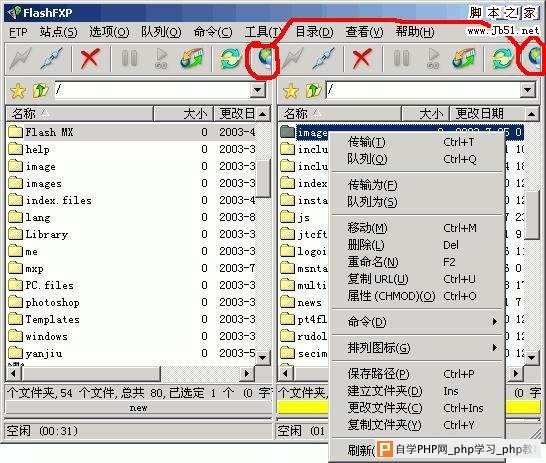The height and width of the screenshot is (463, 546).
Task: Click the right pane red X abort icon
Action: click(361, 58)
